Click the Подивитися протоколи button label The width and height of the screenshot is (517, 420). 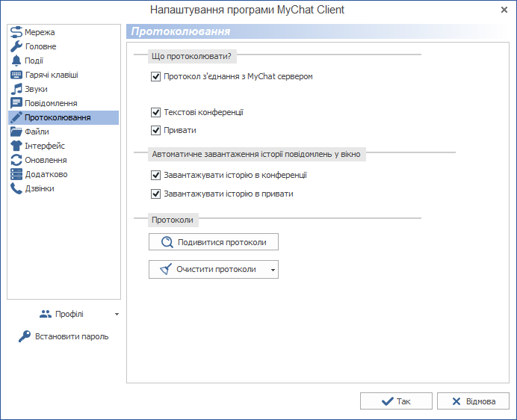click(x=222, y=242)
